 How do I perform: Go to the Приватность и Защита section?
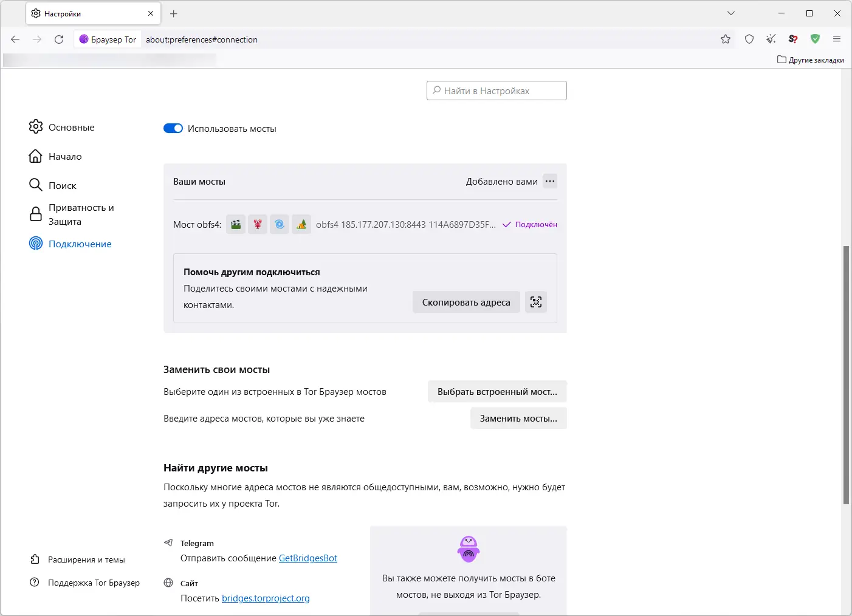81,214
